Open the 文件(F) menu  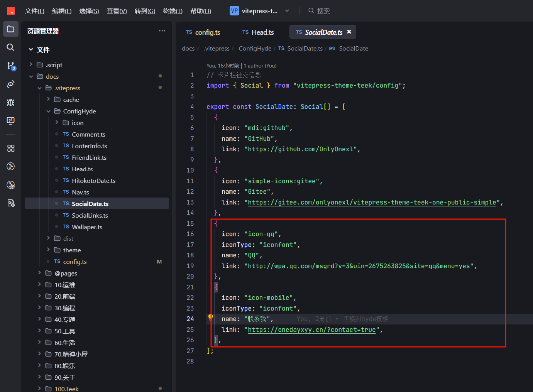(x=34, y=11)
